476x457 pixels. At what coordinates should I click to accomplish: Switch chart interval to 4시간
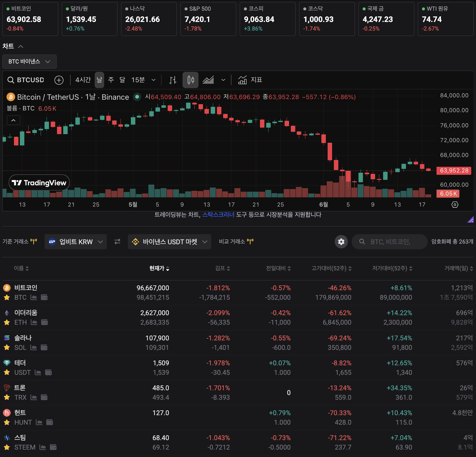[x=83, y=80]
